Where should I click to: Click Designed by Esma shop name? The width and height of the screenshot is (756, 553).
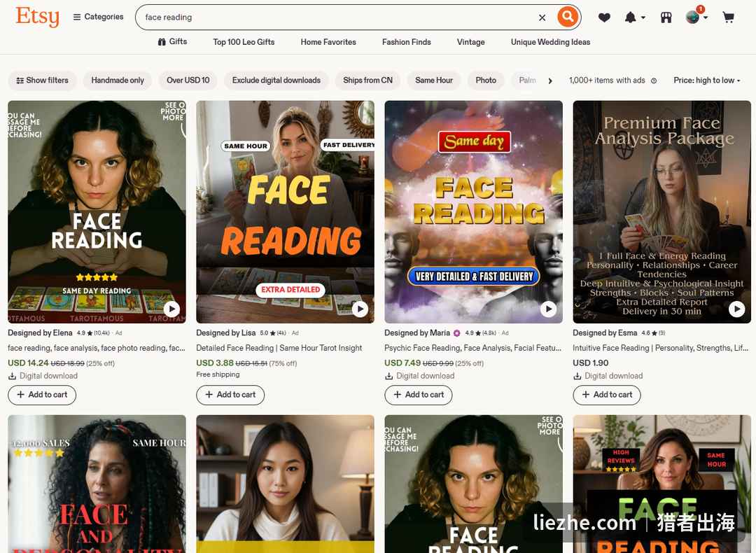605,332
